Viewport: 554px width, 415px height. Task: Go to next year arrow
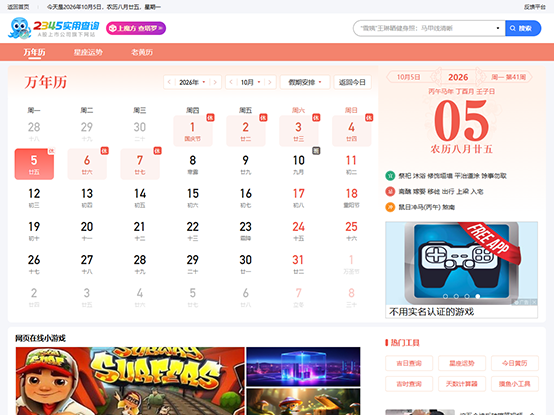215,82
